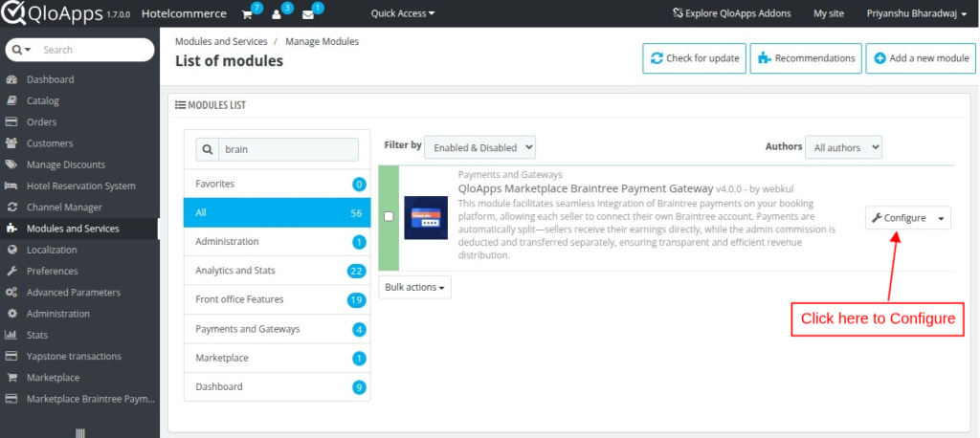Go to Stats in sidebar
This screenshot has height=438, width=980.
pyautogui.click(x=38, y=335)
